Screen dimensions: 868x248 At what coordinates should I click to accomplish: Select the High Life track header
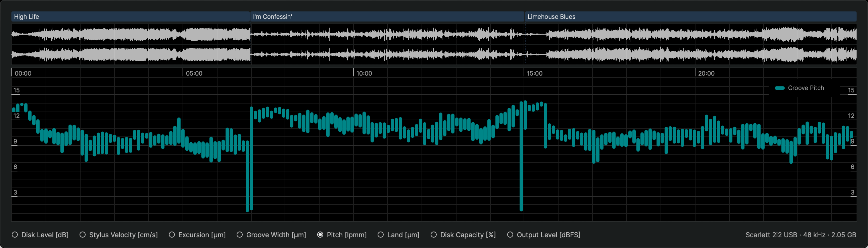(130, 16)
